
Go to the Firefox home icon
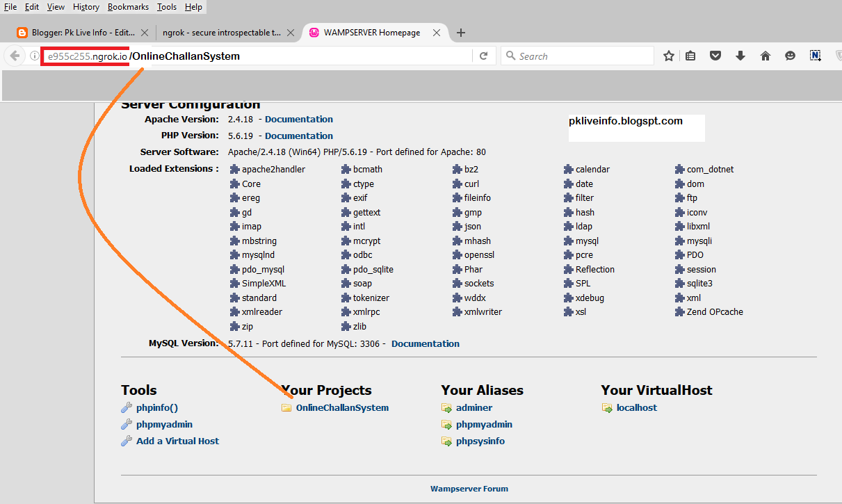coord(766,56)
